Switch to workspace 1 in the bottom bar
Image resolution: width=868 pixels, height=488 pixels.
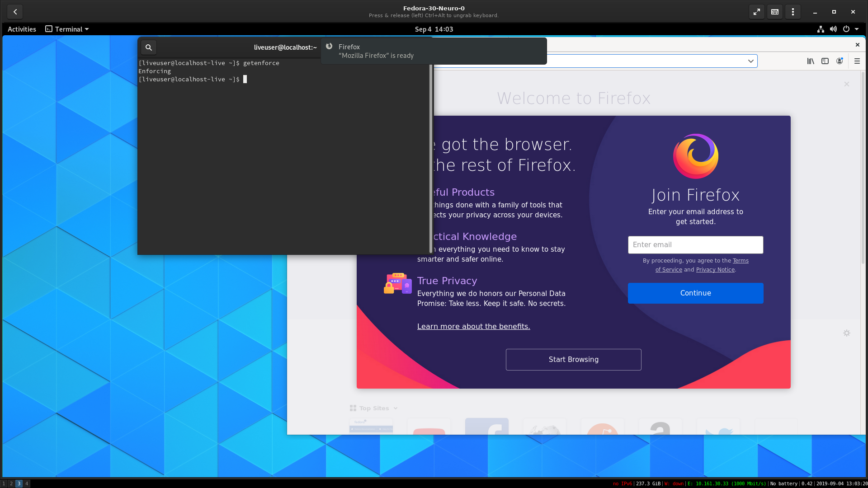pyautogui.click(x=4, y=483)
